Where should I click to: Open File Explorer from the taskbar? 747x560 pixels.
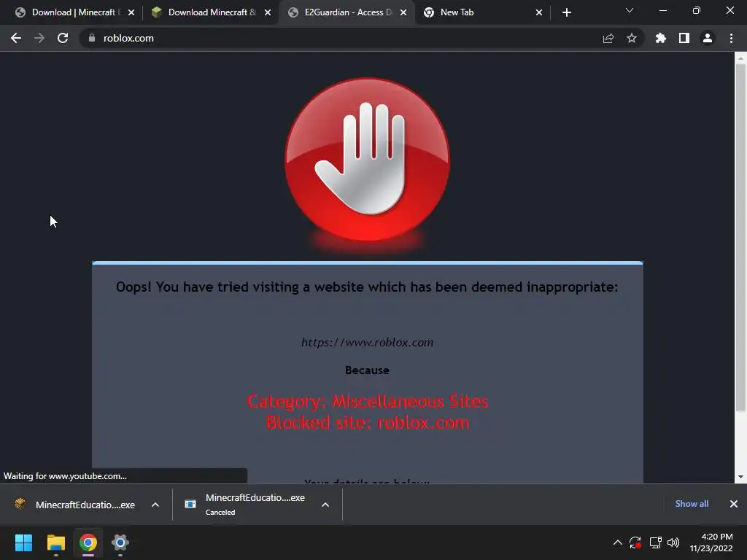point(55,542)
